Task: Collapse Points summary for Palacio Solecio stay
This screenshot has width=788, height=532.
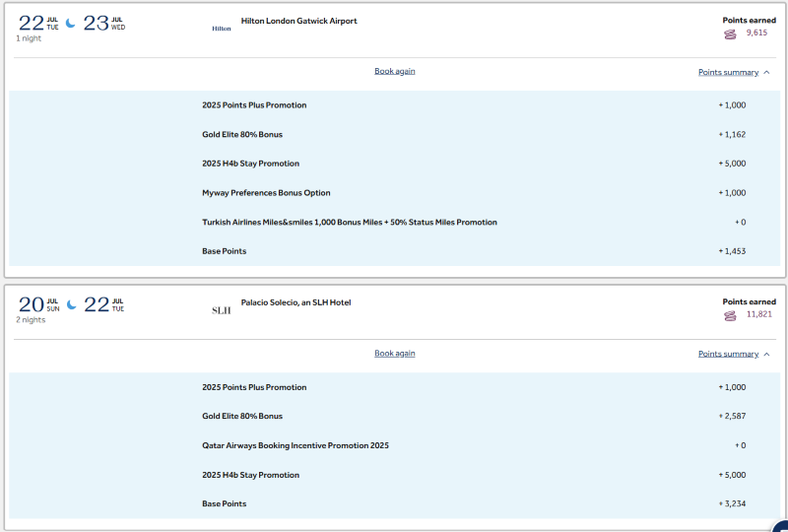Action: tap(734, 354)
